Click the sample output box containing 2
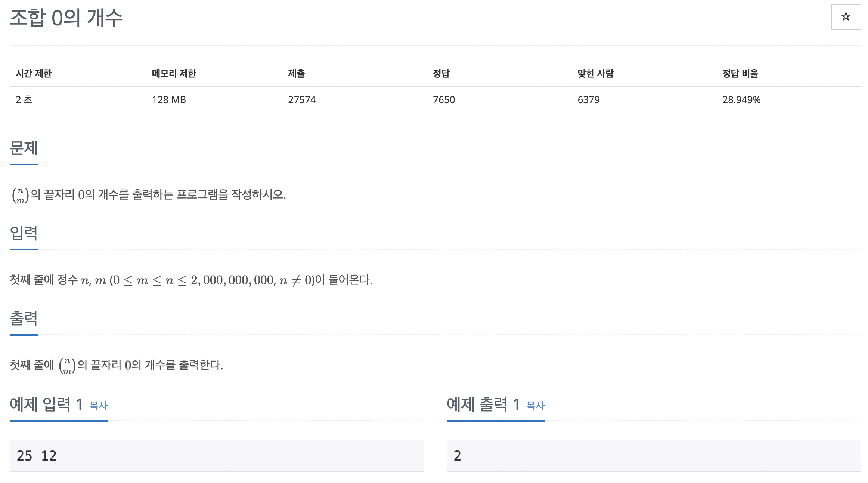The height and width of the screenshot is (483, 868). coord(653,456)
